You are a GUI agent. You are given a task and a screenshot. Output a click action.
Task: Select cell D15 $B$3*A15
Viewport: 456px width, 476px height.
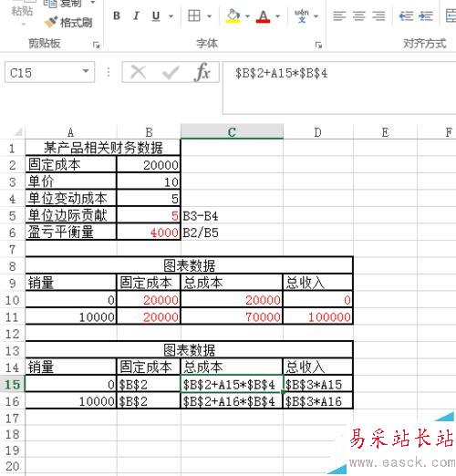(x=318, y=384)
